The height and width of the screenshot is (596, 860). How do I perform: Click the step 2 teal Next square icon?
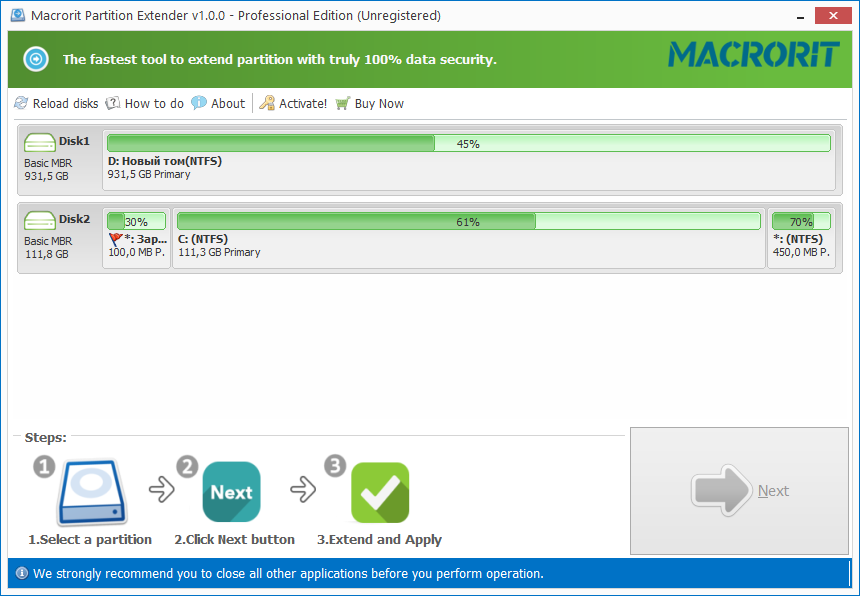(x=231, y=491)
